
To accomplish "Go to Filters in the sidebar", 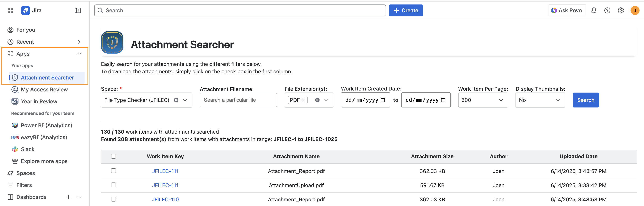I will click(x=24, y=185).
